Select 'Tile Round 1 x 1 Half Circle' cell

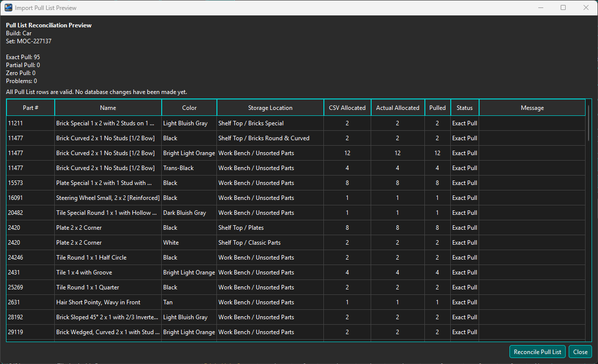pyautogui.click(x=108, y=258)
